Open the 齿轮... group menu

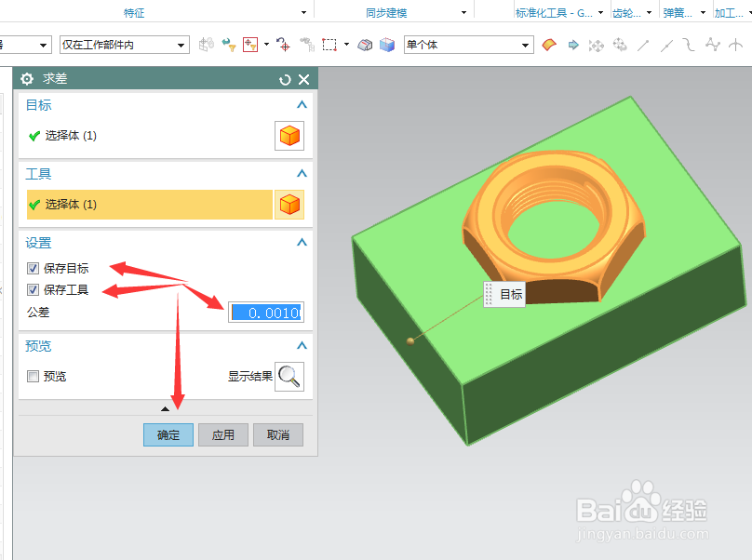(x=649, y=13)
